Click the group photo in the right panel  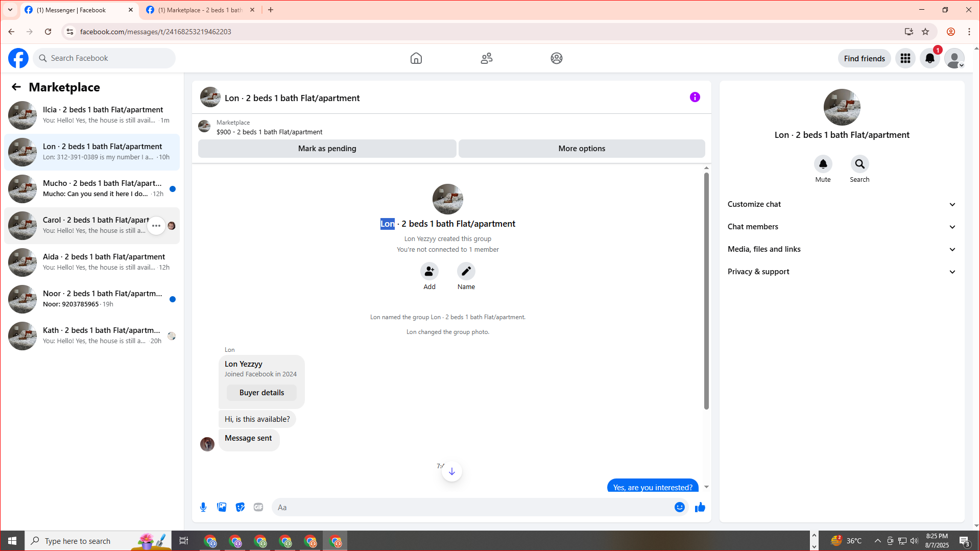click(842, 107)
